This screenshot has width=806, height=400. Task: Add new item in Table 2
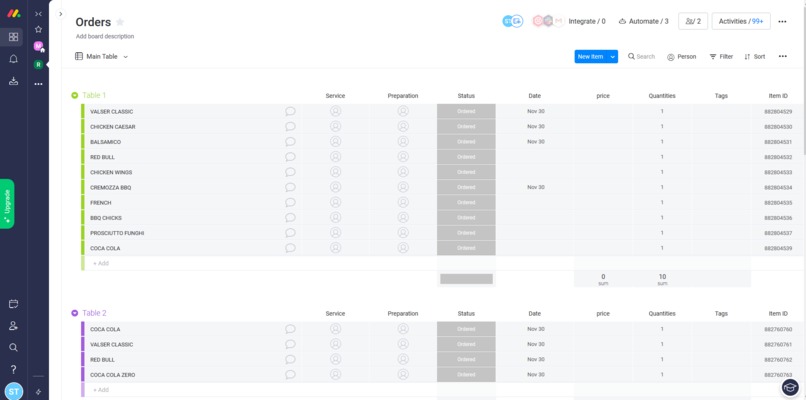101,390
